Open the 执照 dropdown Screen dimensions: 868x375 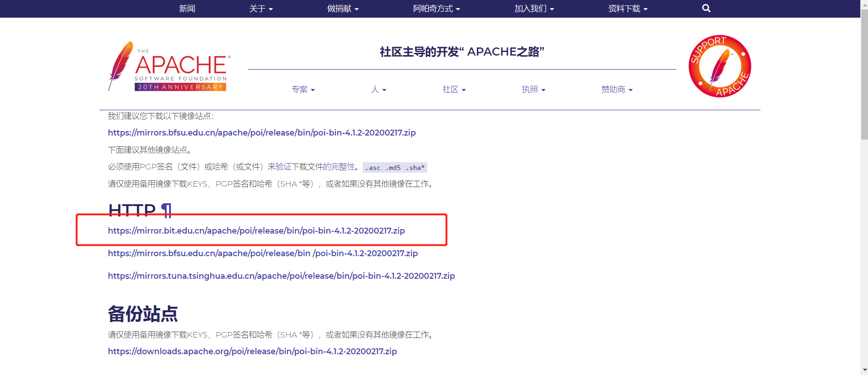(x=533, y=89)
